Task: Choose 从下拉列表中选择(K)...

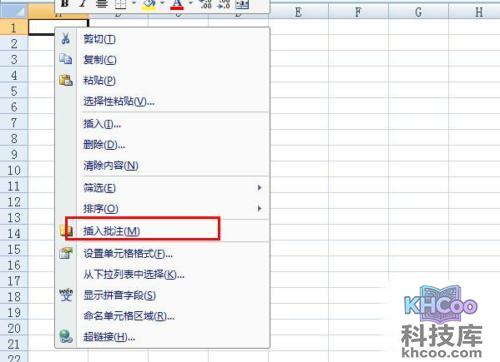Action: click(162, 274)
